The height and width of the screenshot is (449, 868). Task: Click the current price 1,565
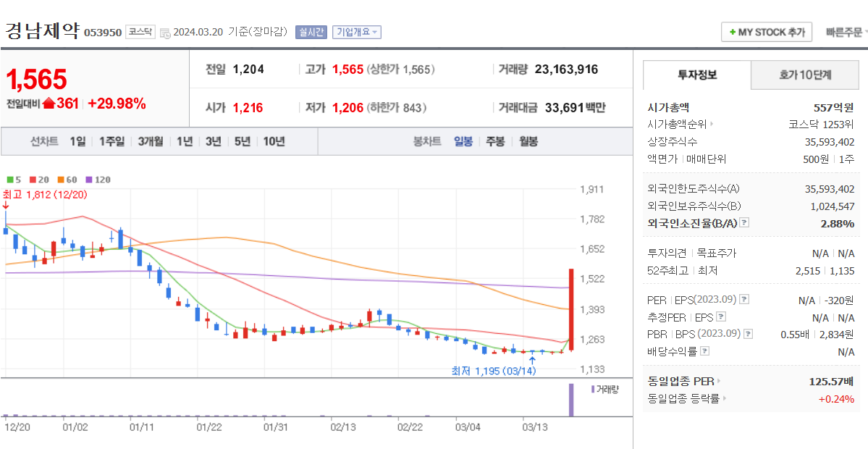36,80
